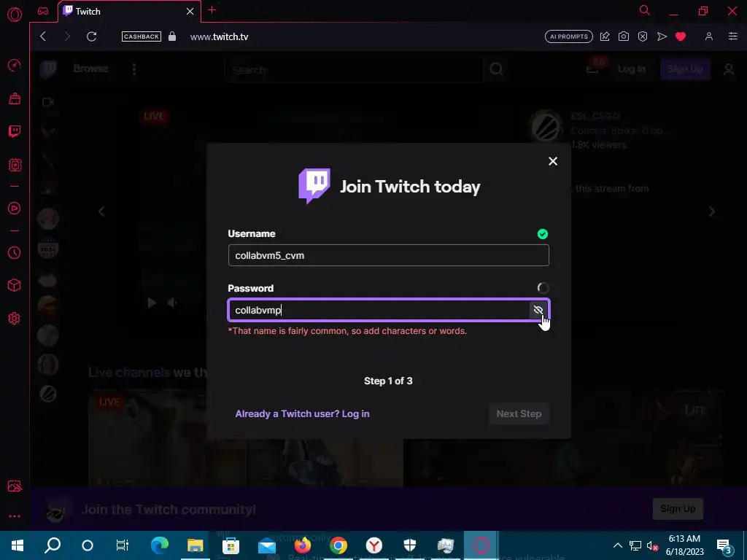Show next carousel stream arrow

[x=712, y=211]
